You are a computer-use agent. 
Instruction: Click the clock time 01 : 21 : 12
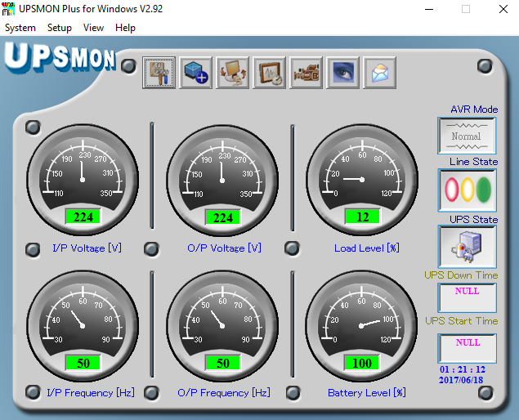463,369
